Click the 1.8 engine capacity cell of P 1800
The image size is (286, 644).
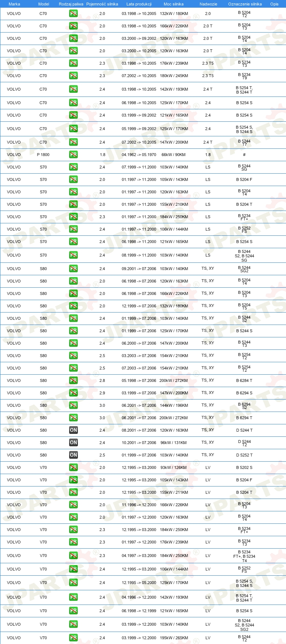click(x=102, y=155)
